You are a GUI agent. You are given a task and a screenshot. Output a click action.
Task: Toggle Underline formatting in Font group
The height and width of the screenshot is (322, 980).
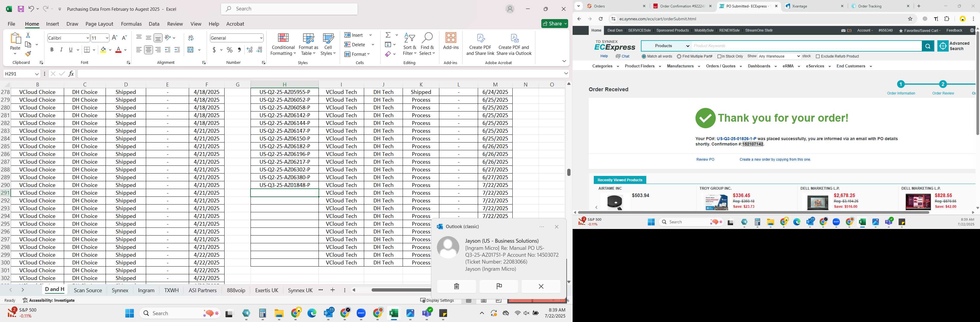[71, 50]
